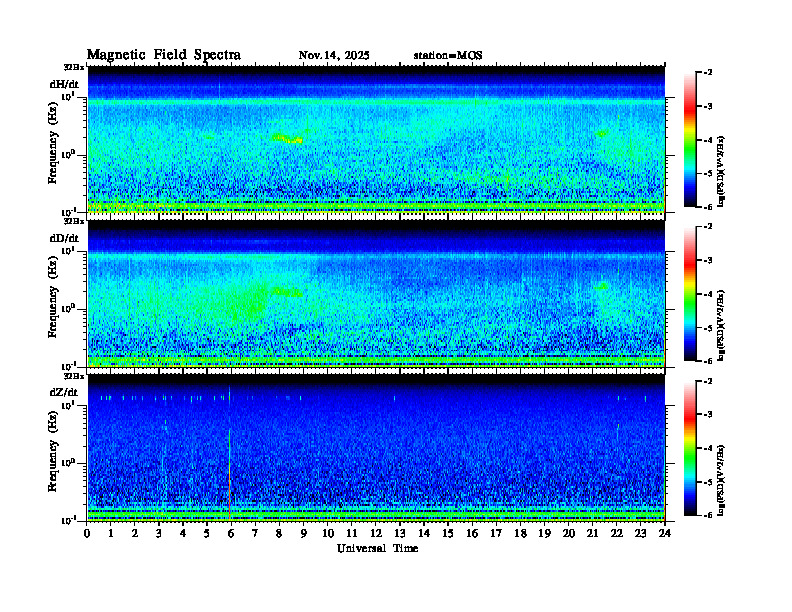Click the "Universal Time" axis label

[x=377, y=548]
